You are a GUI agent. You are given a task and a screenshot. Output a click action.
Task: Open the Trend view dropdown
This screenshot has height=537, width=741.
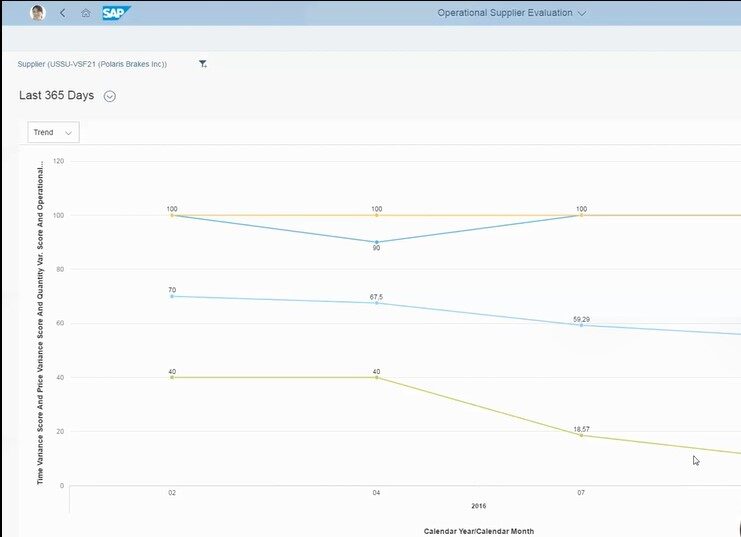(x=54, y=132)
